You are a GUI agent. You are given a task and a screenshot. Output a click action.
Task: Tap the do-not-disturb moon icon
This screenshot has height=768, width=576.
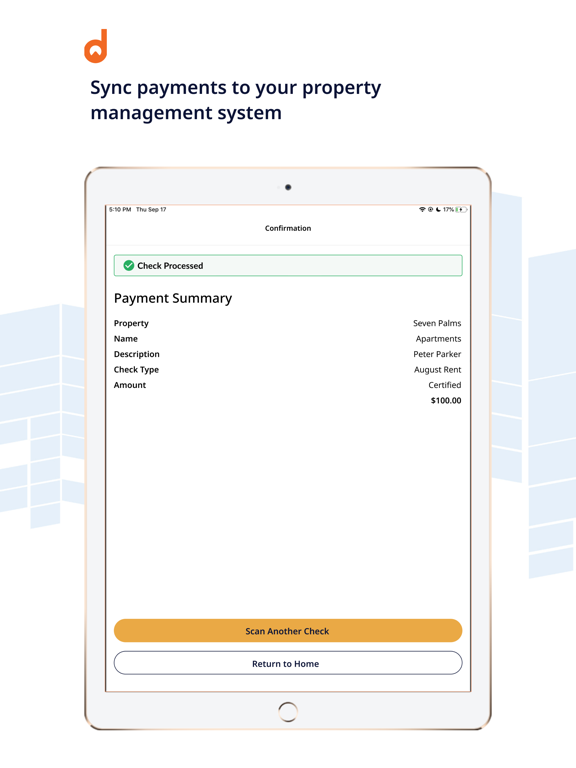(x=438, y=210)
